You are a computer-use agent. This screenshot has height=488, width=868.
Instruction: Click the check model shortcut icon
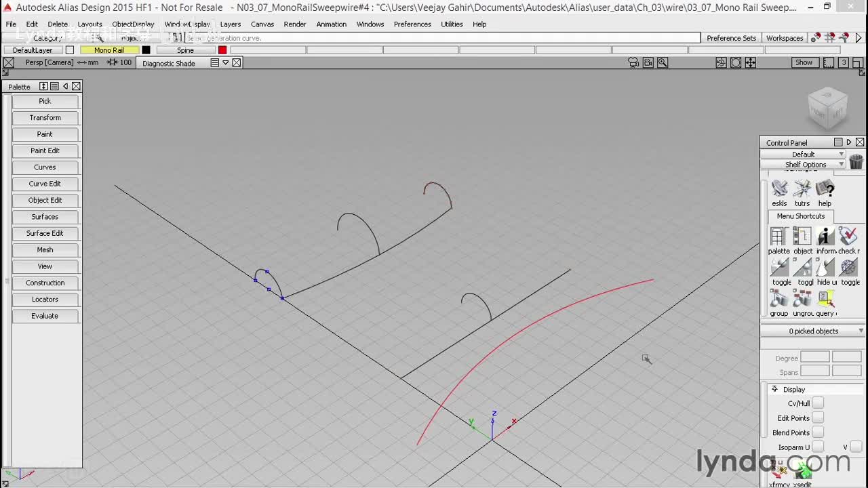click(x=848, y=236)
